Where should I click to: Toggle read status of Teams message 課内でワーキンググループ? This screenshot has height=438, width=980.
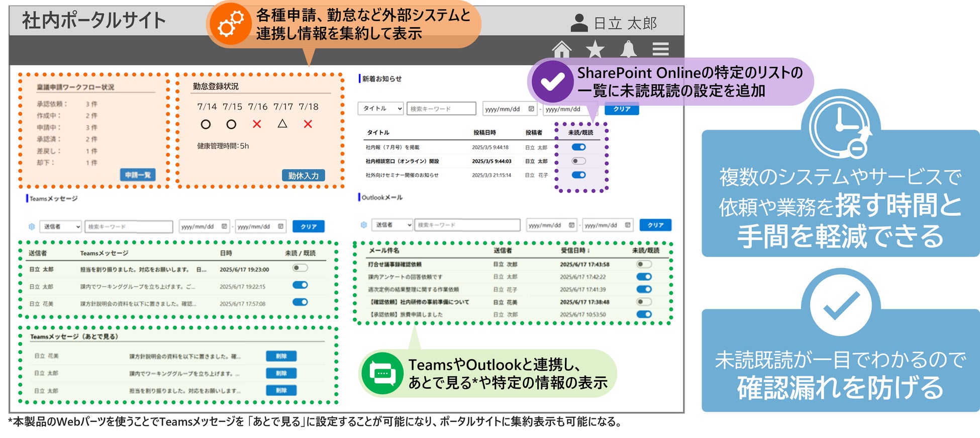pyautogui.click(x=300, y=285)
